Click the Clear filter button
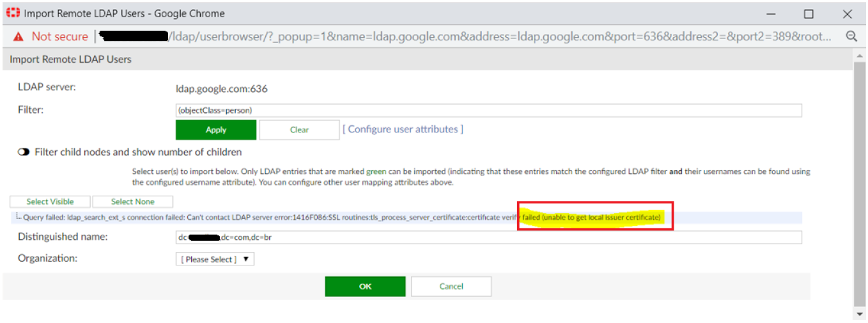This screenshot has width=868, height=323. 299,130
